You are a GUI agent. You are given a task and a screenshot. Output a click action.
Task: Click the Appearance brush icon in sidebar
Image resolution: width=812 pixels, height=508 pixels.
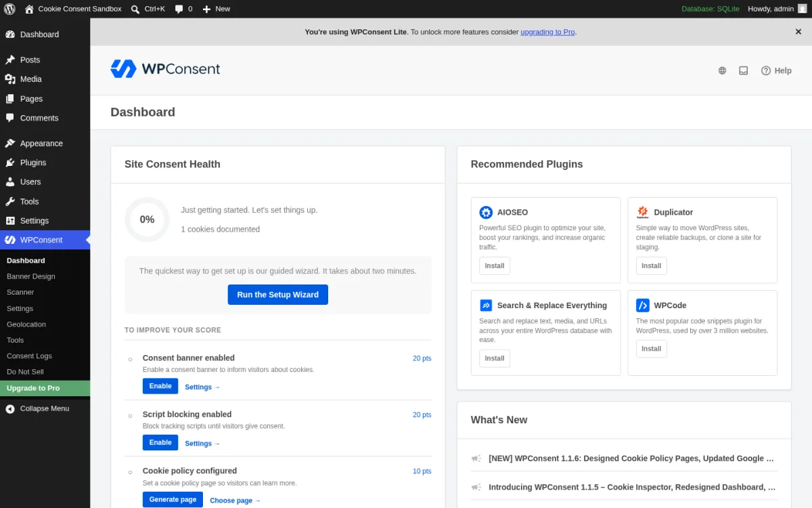[x=10, y=144]
